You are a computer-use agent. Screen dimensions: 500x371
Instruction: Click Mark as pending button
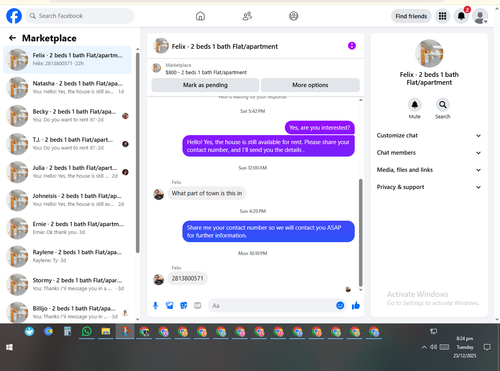tap(205, 85)
